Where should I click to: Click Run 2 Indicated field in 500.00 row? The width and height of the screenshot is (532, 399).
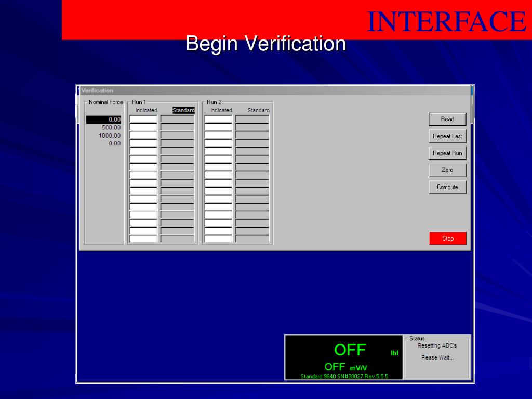tap(218, 127)
